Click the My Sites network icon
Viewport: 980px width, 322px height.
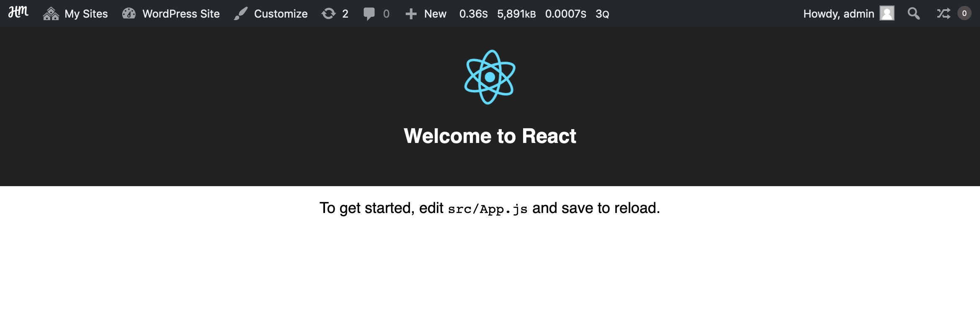coord(51,13)
